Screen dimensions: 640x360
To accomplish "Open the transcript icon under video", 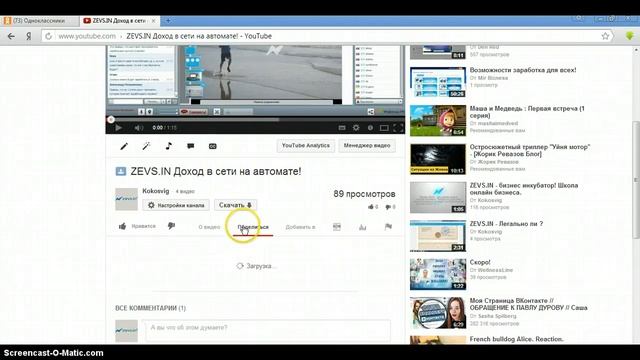I will (337, 227).
